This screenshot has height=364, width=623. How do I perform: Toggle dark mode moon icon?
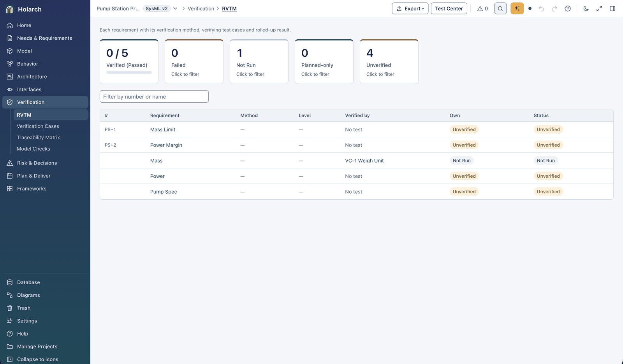pyautogui.click(x=586, y=9)
